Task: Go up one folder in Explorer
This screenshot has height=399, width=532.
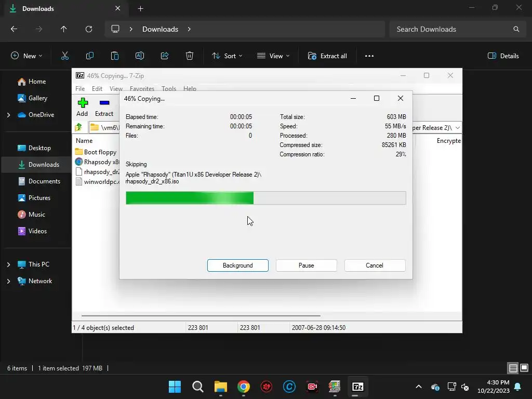Action: [x=64, y=29]
